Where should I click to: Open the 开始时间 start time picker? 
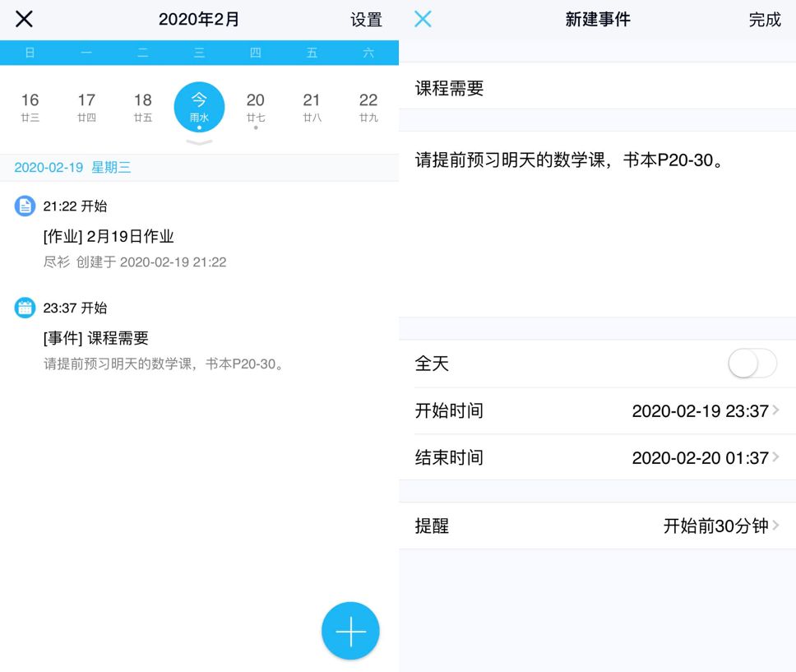pos(597,411)
